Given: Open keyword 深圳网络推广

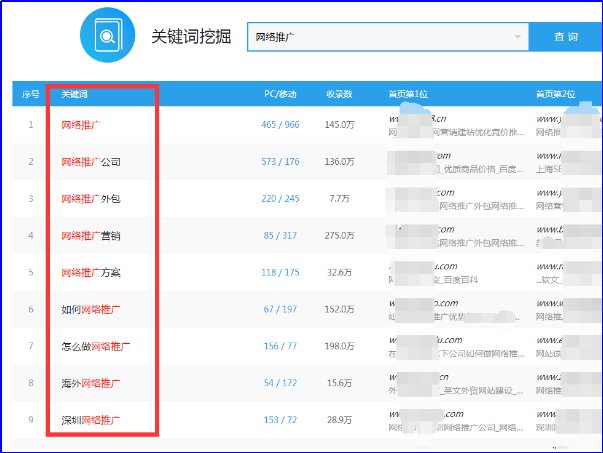Looking at the screenshot, I should [x=91, y=420].
